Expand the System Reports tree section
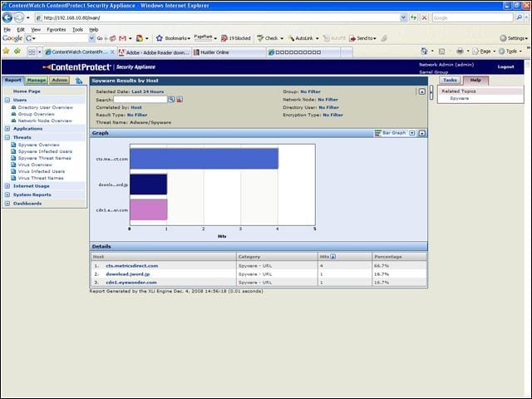The width and height of the screenshot is (532, 399). tap(7, 195)
